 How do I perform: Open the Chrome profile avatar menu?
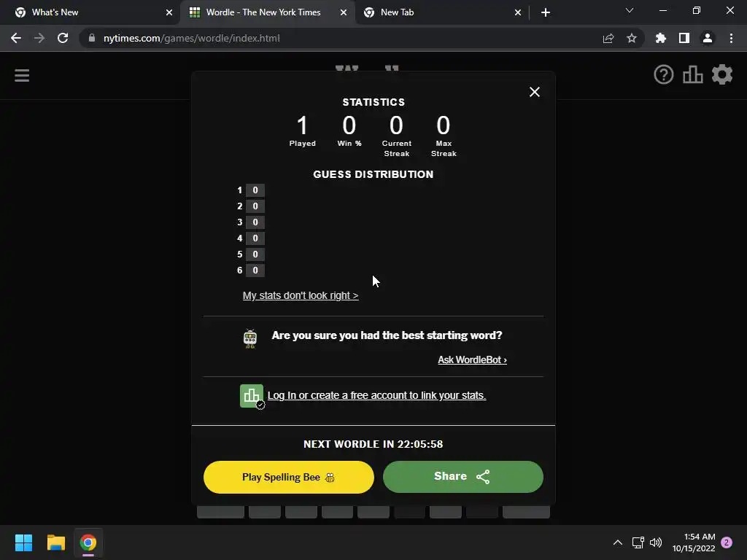point(708,38)
